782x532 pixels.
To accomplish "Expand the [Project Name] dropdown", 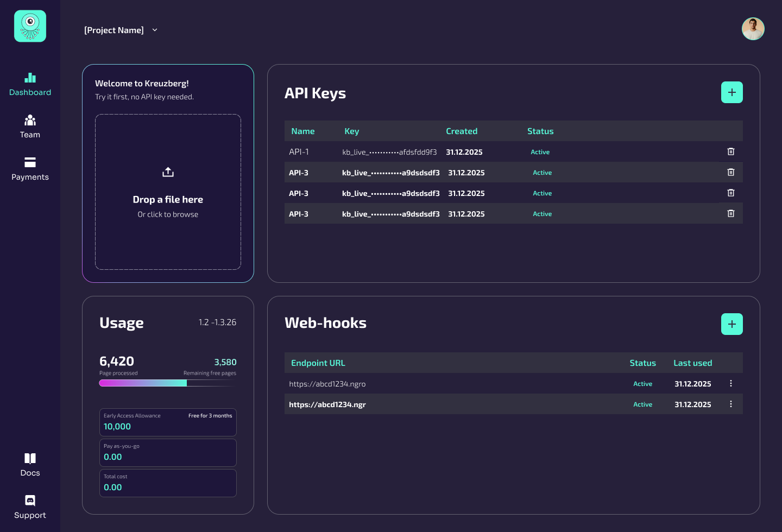I will (x=121, y=30).
